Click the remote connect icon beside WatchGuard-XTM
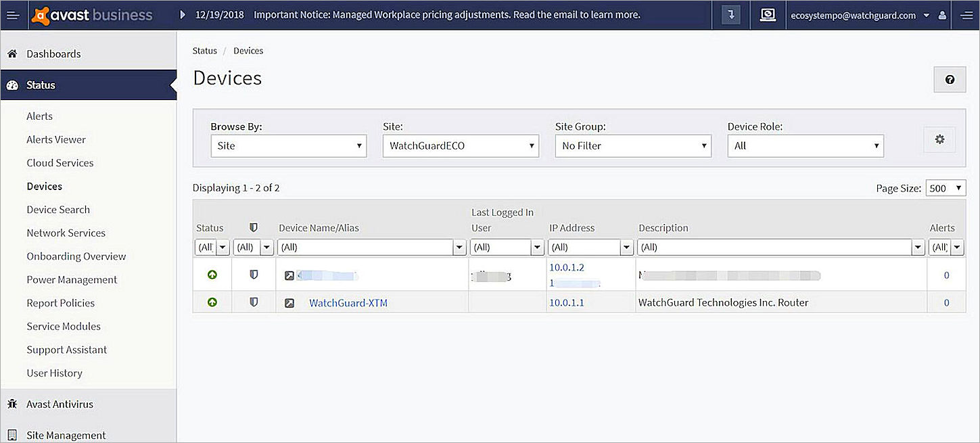 (x=289, y=302)
